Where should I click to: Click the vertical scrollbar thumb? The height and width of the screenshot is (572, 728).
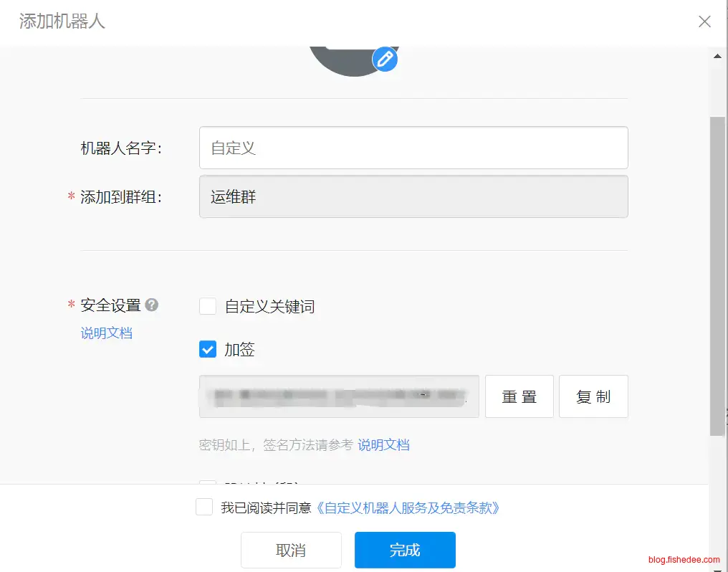[x=717, y=276]
